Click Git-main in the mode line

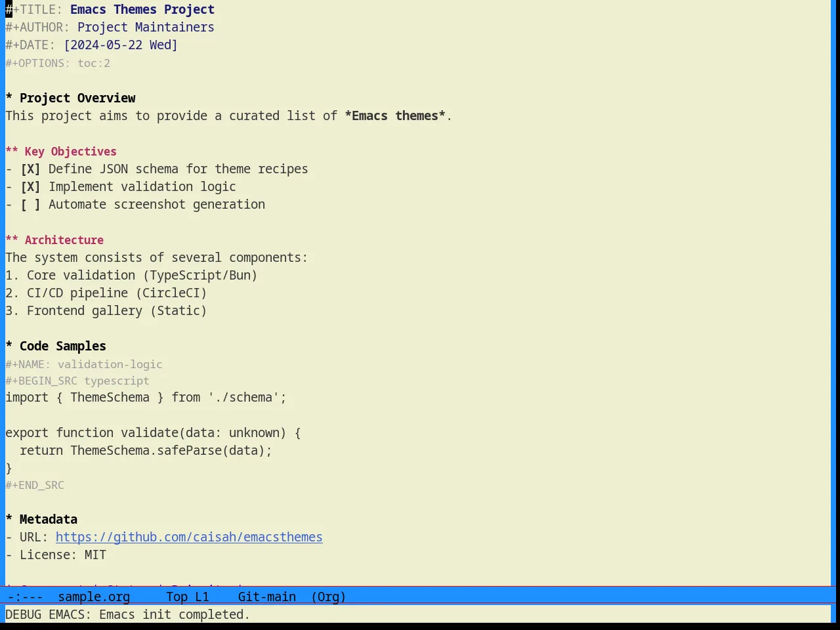[267, 597]
